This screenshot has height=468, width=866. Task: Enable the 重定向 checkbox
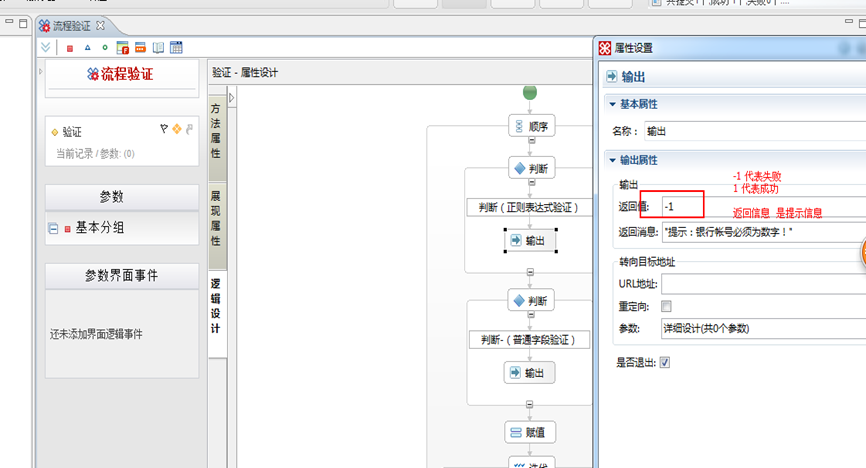667,306
